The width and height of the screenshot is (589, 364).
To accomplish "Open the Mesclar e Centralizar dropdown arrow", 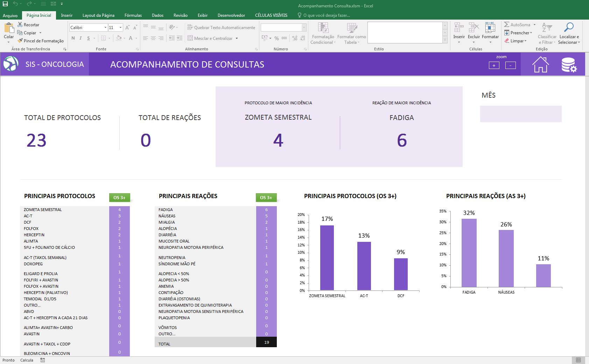I will (237, 38).
